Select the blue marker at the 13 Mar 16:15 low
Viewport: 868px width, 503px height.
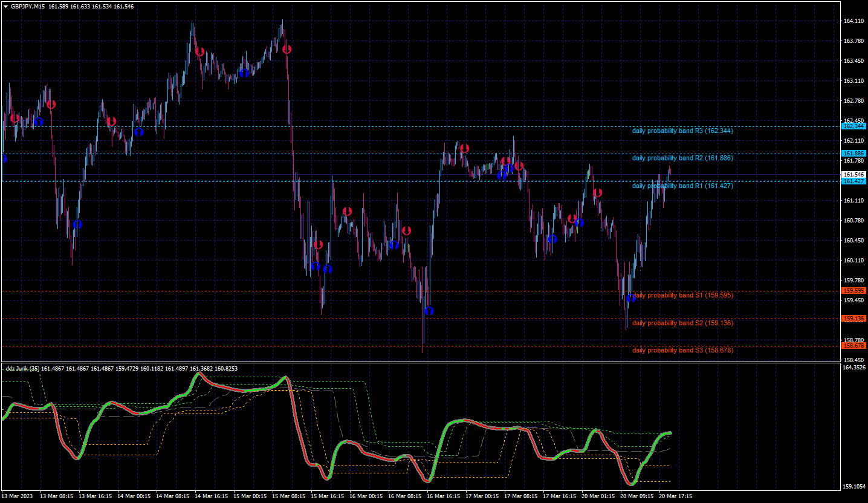click(77, 224)
